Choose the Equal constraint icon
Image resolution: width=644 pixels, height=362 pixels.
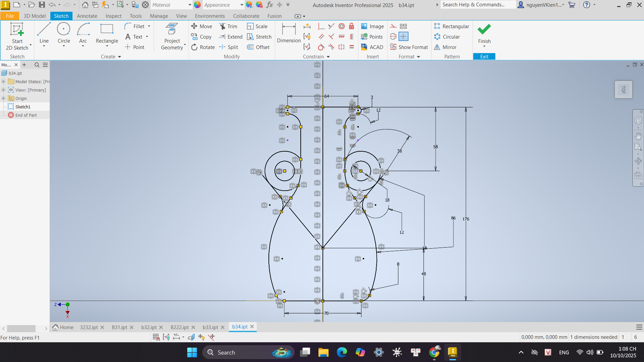tap(351, 47)
